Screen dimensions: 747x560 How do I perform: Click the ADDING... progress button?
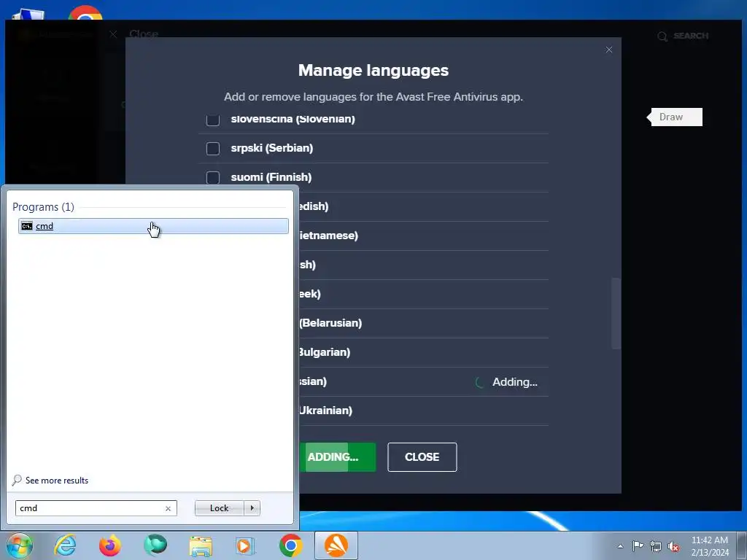[x=338, y=457]
